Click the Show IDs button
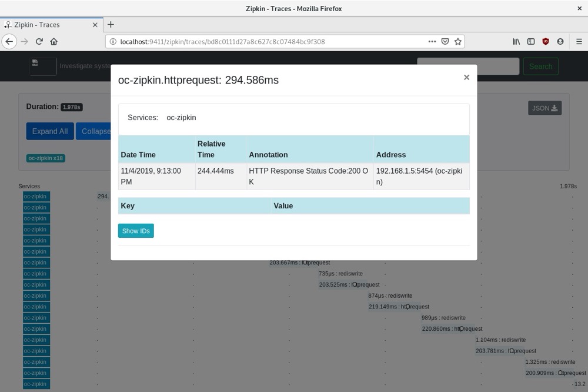 (x=136, y=231)
